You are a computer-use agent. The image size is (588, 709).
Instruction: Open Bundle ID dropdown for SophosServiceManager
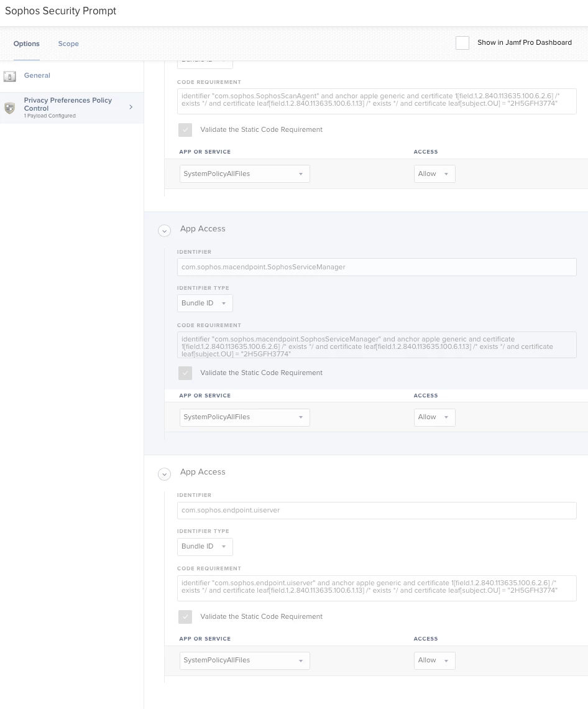(204, 303)
